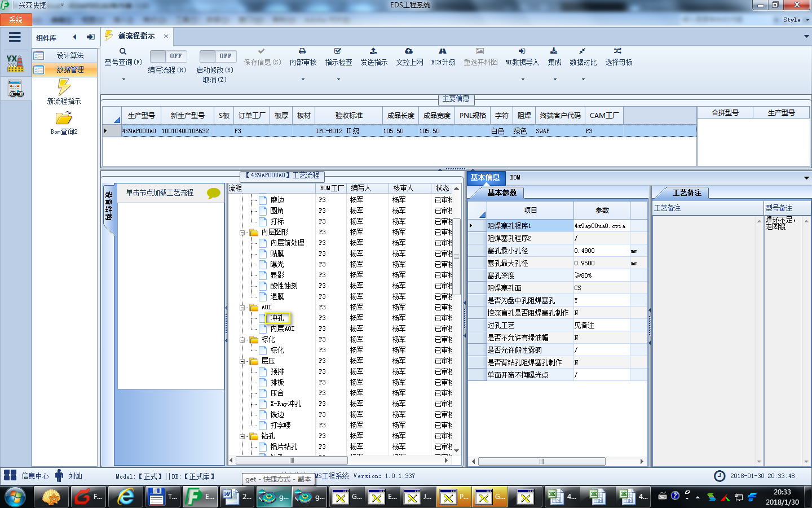Collapse the 层压 tree node
812x508 pixels.
[242, 361]
